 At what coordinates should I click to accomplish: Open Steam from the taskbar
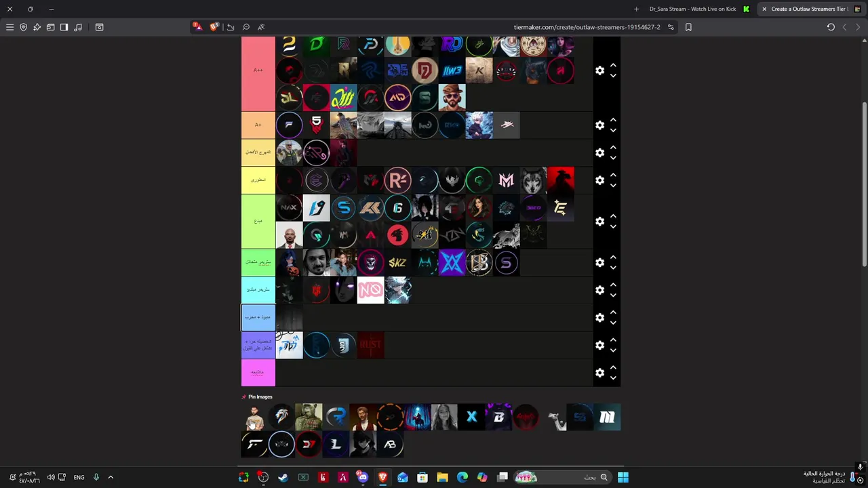point(283,477)
